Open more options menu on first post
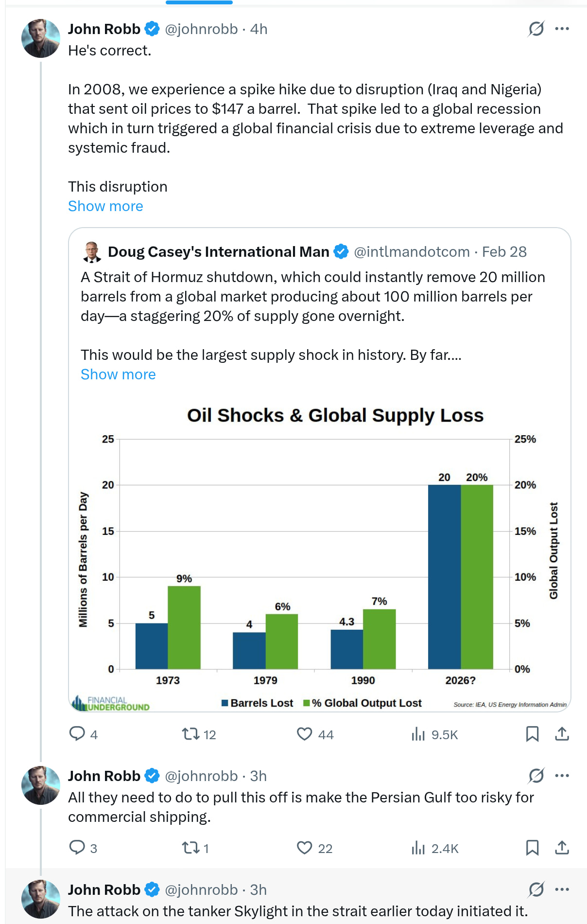Image resolution: width=587 pixels, height=924 pixels. (562, 29)
